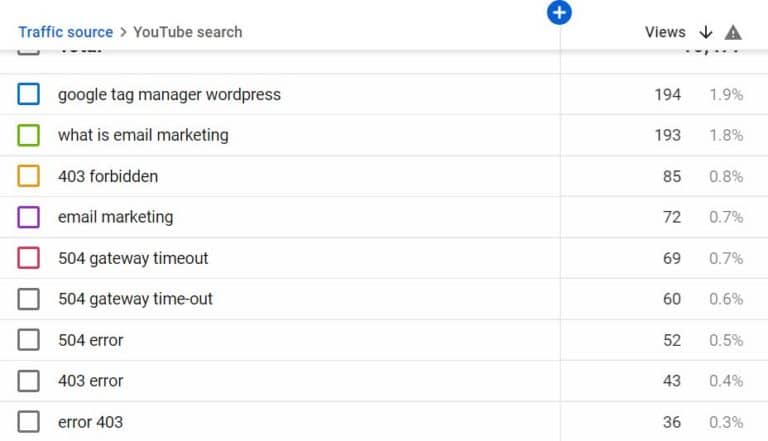Image resolution: width=768 pixels, height=441 pixels.
Task: Sort by the Views column header
Action: (665, 32)
